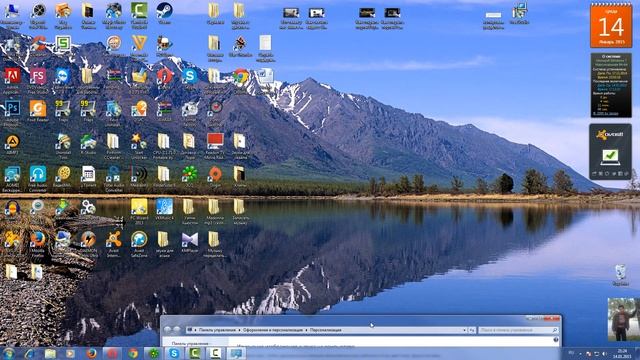The width and height of the screenshot is (640, 360).
Task: Click 'Персонализация' breadcrumb in address bar
Action: click(x=325, y=330)
